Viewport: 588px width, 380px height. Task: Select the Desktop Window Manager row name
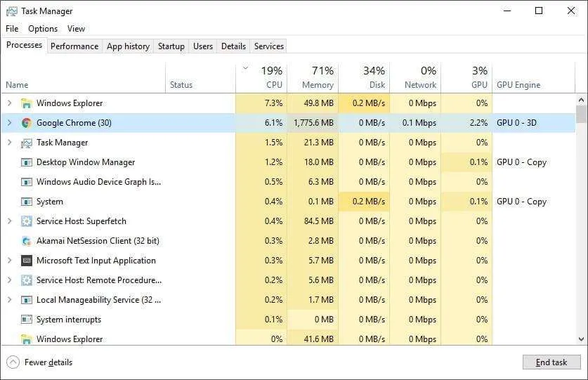[86, 162]
